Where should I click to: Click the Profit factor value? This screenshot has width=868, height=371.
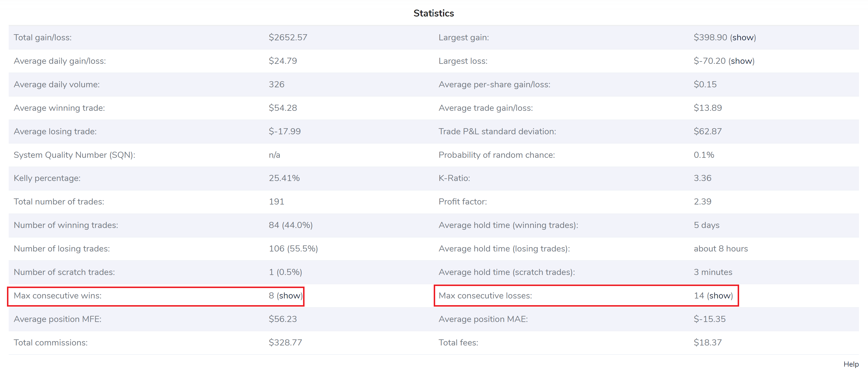[x=703, y=201]
